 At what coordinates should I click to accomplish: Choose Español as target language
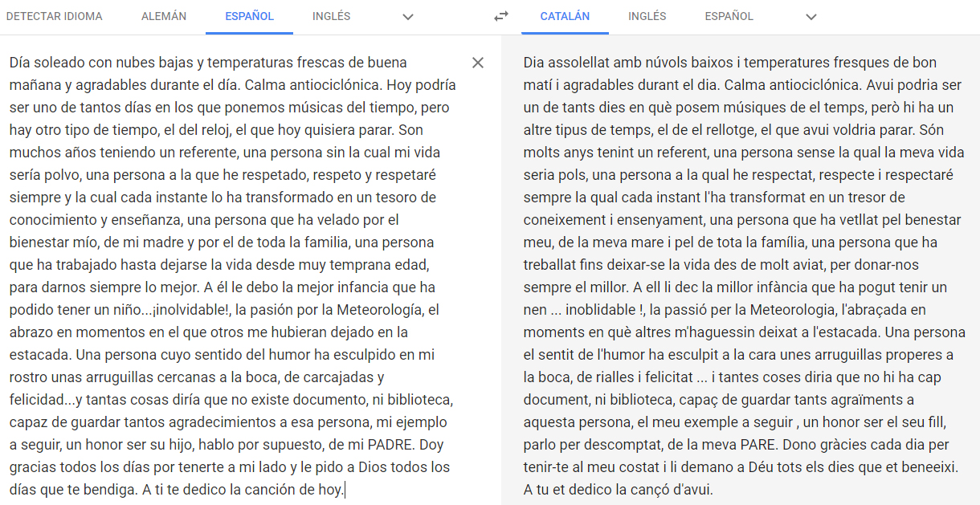(x=729, y=16)
